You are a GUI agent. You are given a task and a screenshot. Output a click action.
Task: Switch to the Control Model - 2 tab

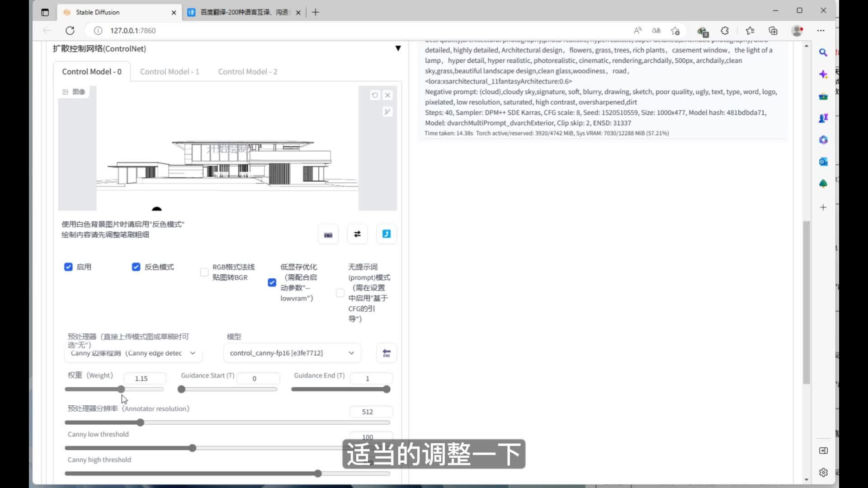[248, 71]
